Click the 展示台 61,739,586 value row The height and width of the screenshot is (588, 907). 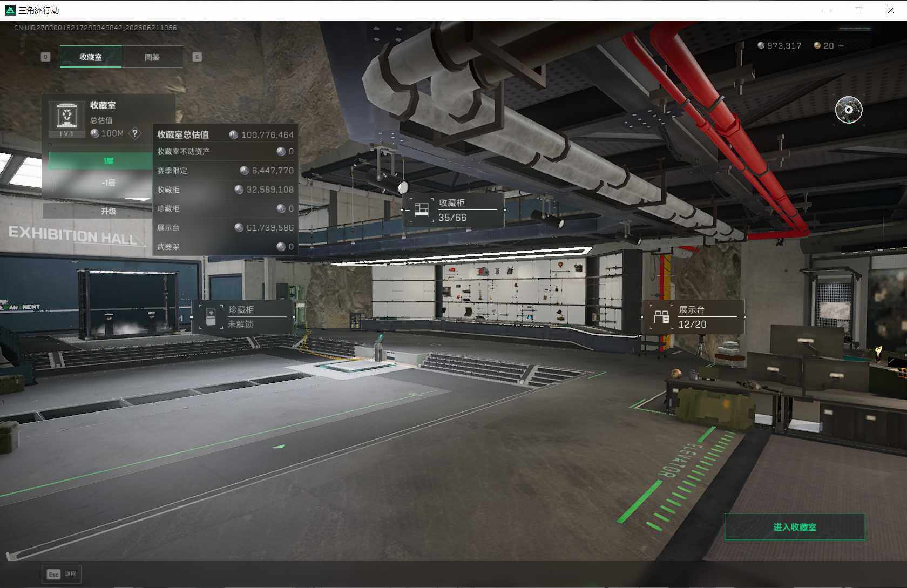[x=225, y=227]
